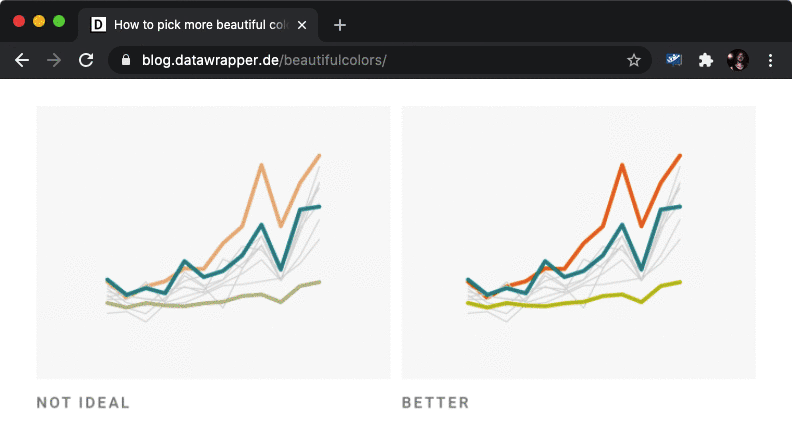The width and height of the screenshot is (792, 425).
Task: Click the forward navigation arrow
Action: coord(54,60)
